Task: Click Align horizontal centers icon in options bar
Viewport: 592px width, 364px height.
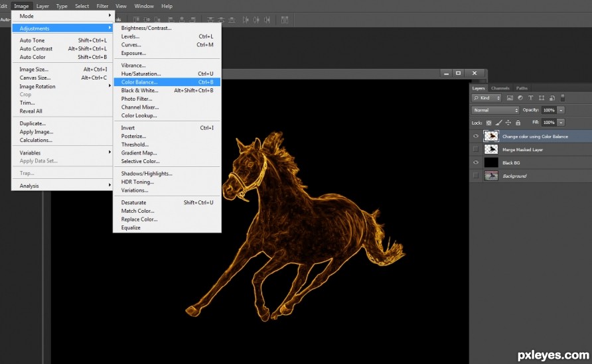Action: 182,20
